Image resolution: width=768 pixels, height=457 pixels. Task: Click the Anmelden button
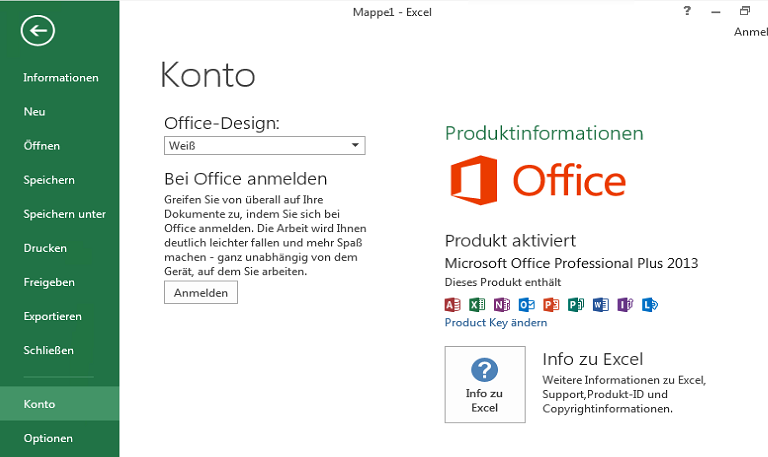pyautogui.click(x=201, y=292)
